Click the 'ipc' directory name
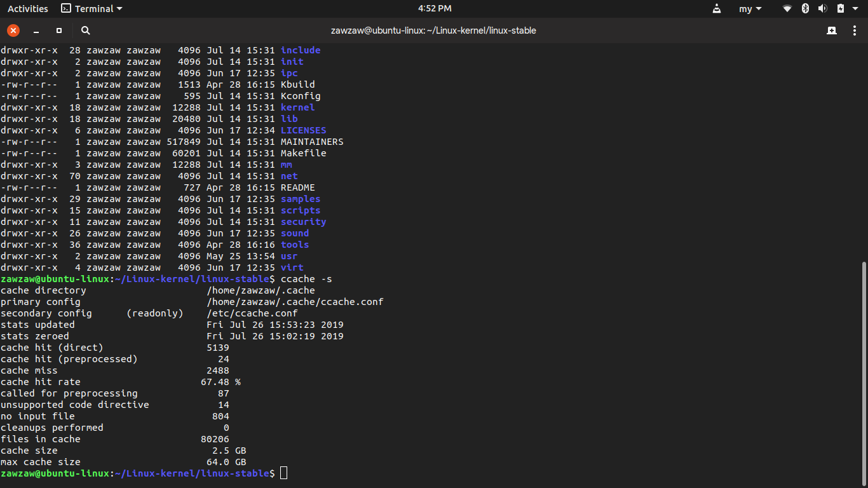Image resolution: width=868 pixels, height=488 pixels. (x=289, y=73)
